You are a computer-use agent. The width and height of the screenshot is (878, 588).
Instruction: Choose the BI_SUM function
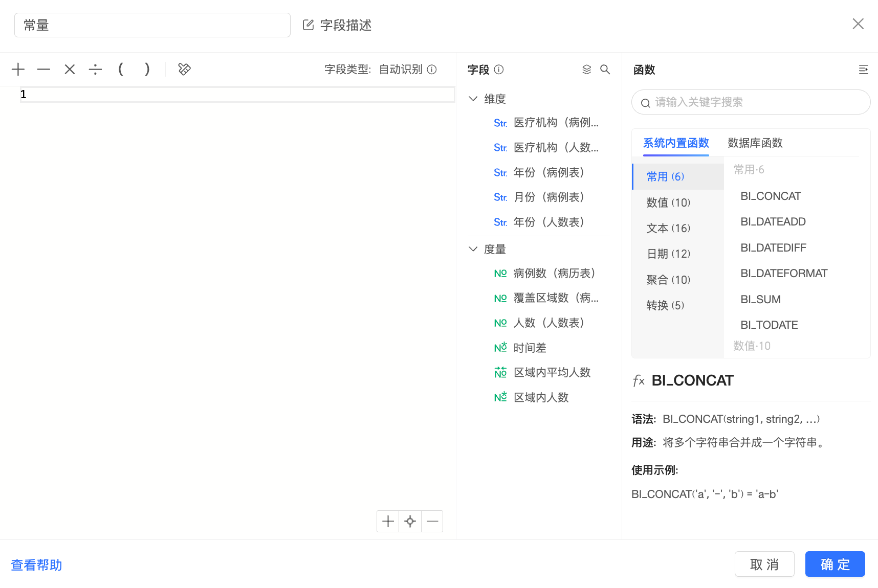pos(761,300)
